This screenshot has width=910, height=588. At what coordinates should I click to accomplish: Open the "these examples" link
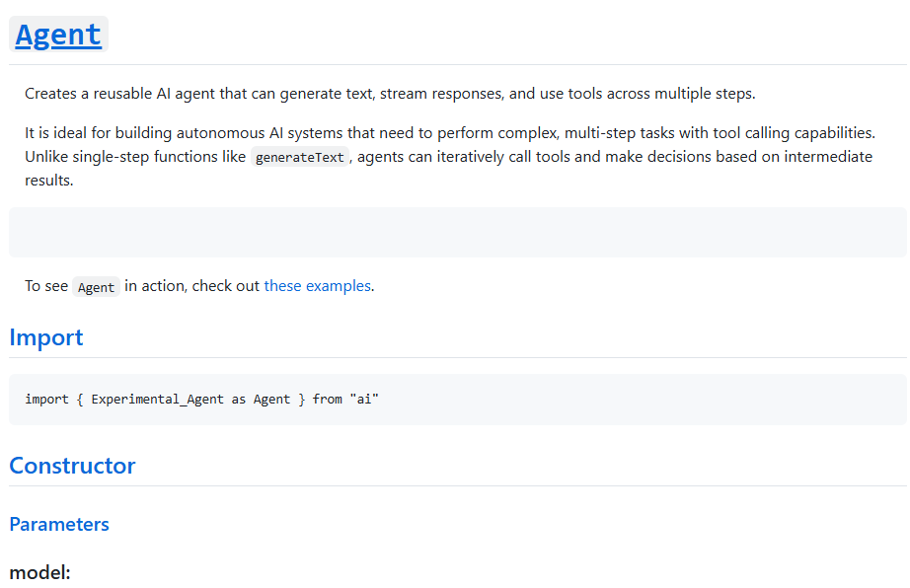pyautogui.click(x=317, y=286)
